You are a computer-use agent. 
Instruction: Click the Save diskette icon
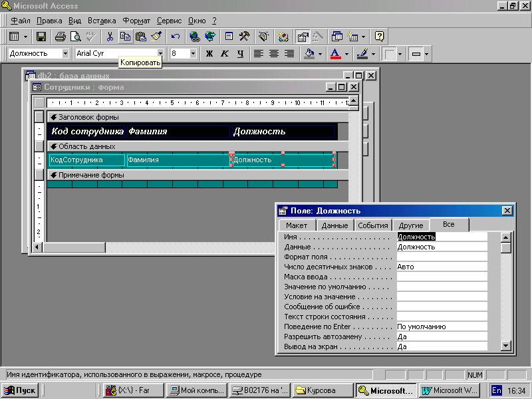tap(41, 37)
